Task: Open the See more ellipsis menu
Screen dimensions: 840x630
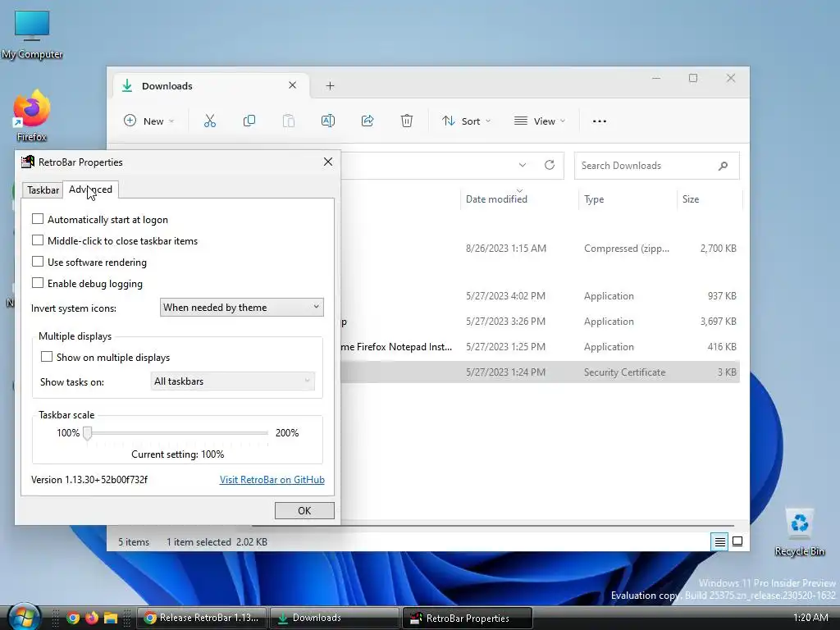Action: (600, 121)
